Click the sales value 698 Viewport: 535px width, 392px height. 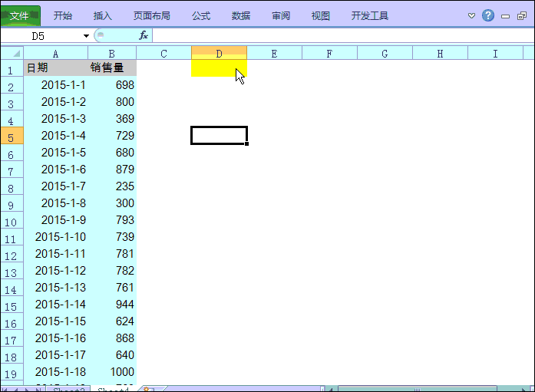coord(112,85)
